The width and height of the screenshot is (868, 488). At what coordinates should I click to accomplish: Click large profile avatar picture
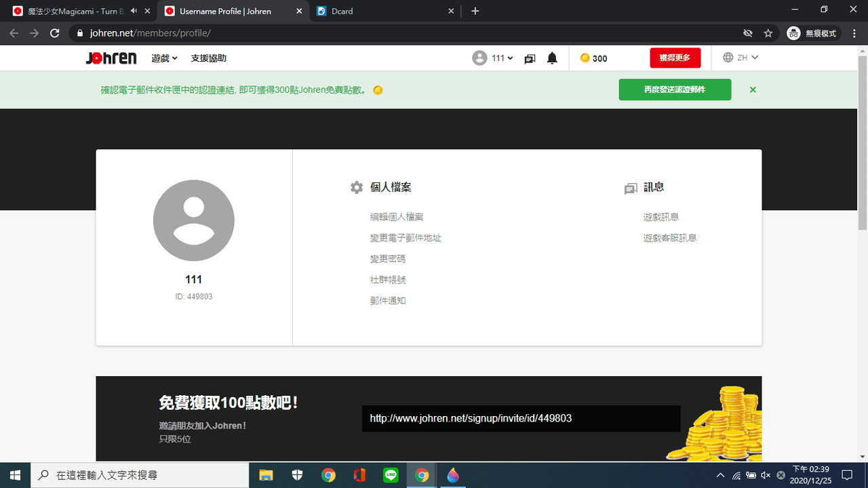click(x=194, y=220)
